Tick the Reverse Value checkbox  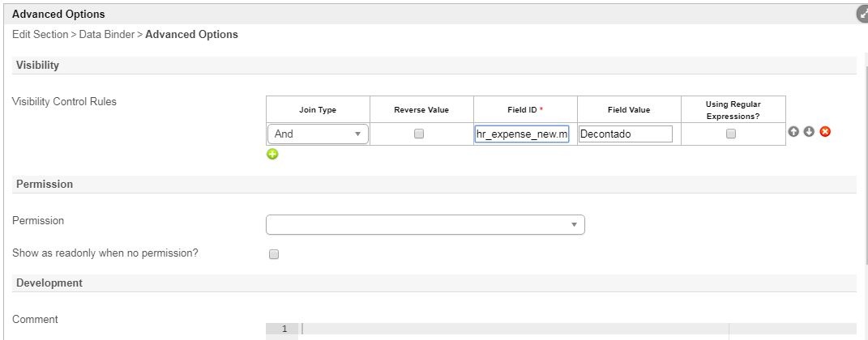click(419, 134)
